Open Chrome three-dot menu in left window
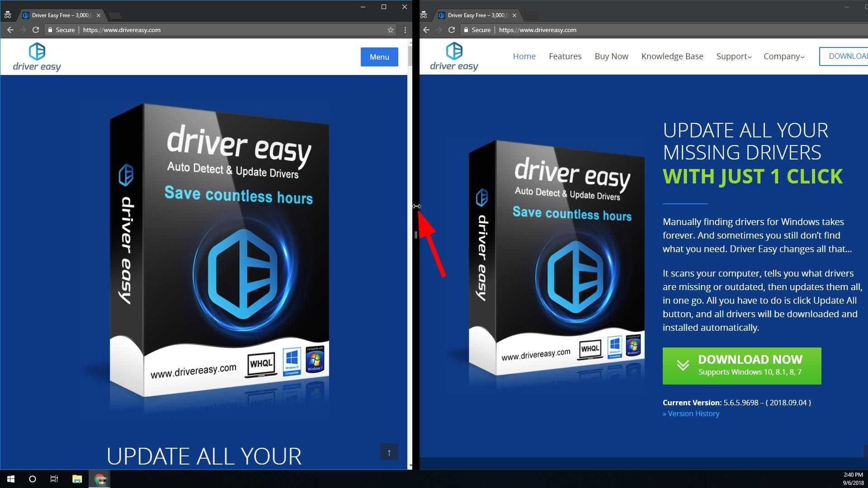Screen dimensions: 868x488 click(x=405, y=30)
